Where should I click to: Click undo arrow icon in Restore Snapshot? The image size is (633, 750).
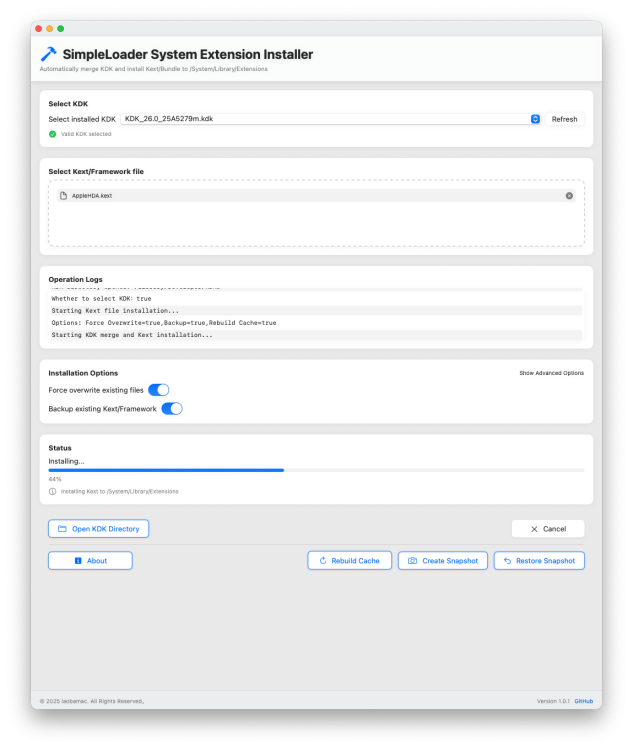coord(508,561)
